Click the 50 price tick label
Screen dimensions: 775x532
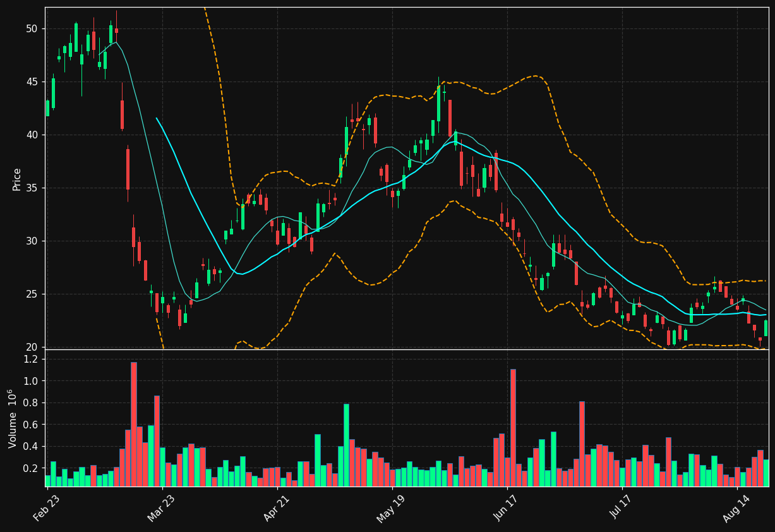coord(32,28)
